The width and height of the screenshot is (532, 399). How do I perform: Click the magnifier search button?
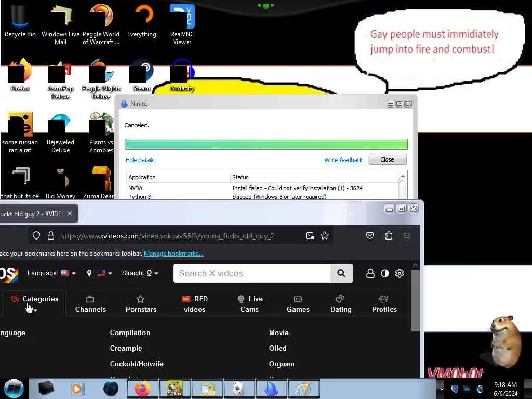tap(341, 273)
